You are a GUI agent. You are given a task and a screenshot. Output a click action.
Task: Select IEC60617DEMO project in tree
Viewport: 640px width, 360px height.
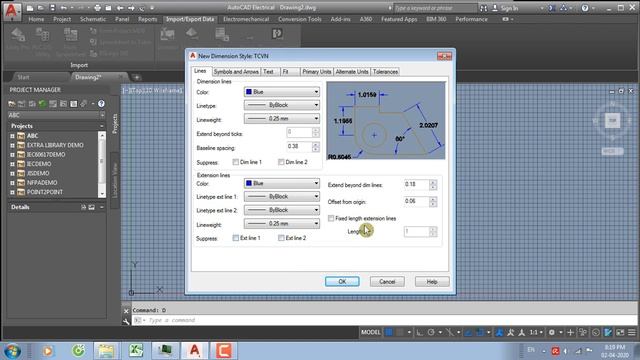[46, 155]
